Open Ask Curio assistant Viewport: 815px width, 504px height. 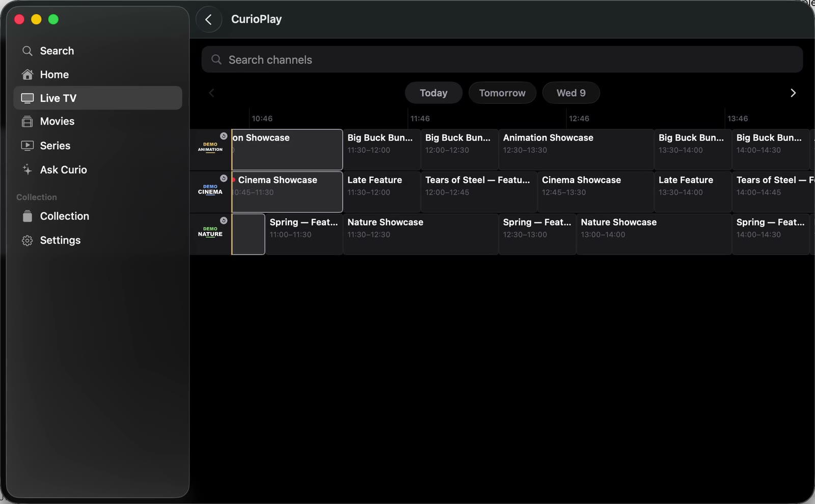[x=97, y=170]
